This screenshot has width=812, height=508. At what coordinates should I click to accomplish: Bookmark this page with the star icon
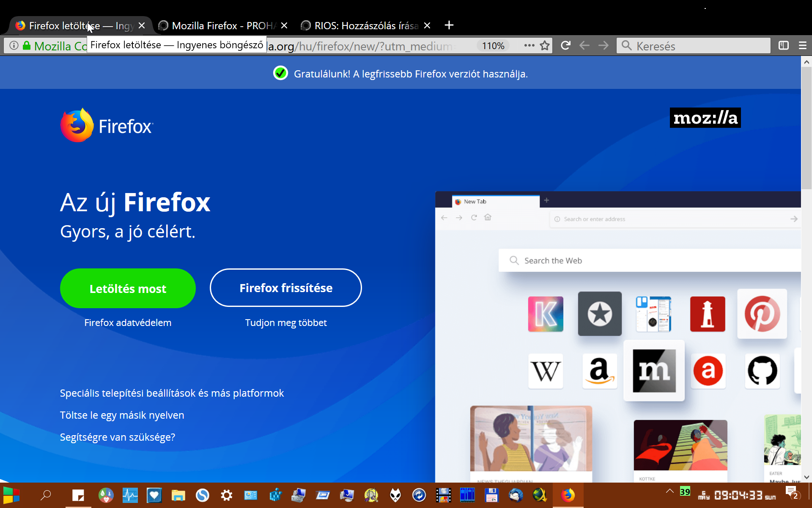coord(545,46)
